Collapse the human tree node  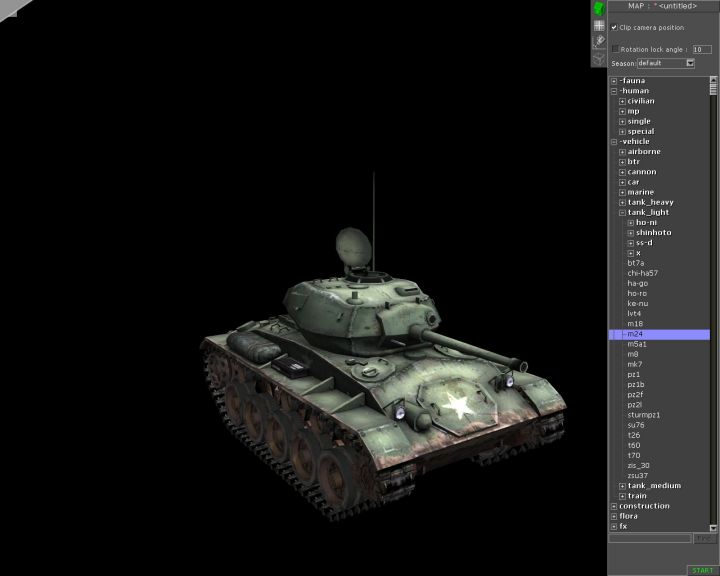click(x=614, y=91)
